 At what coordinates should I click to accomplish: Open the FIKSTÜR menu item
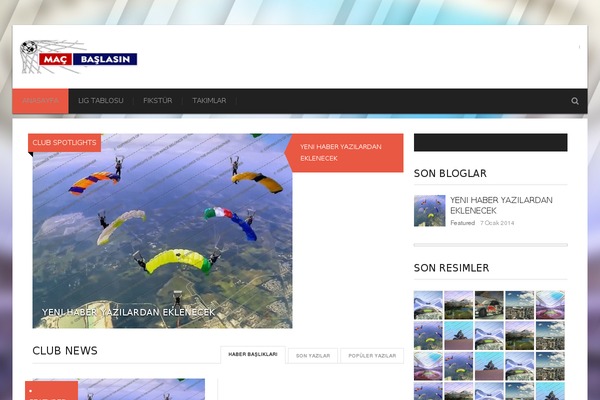(x=158, y=101)
